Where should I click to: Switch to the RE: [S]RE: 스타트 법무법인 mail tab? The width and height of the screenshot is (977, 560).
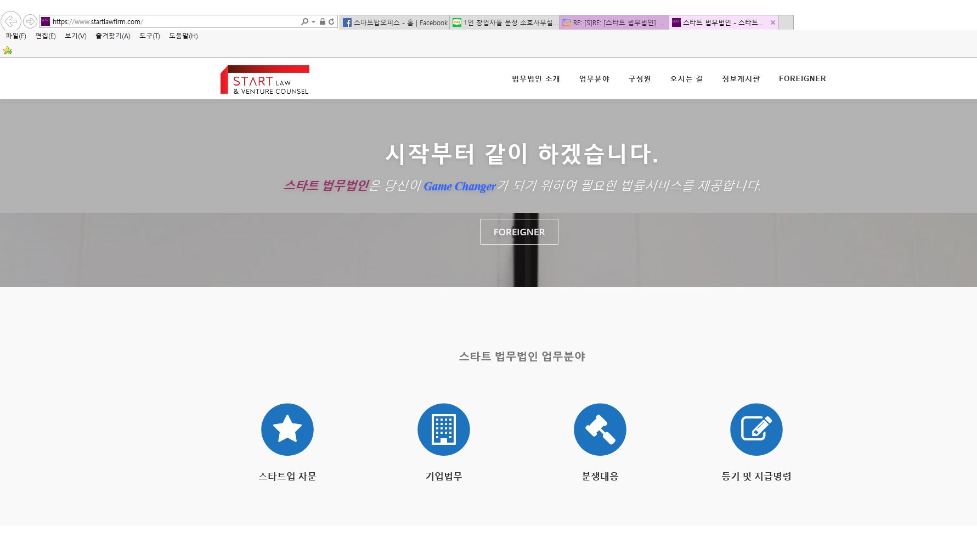click(614, 22)
